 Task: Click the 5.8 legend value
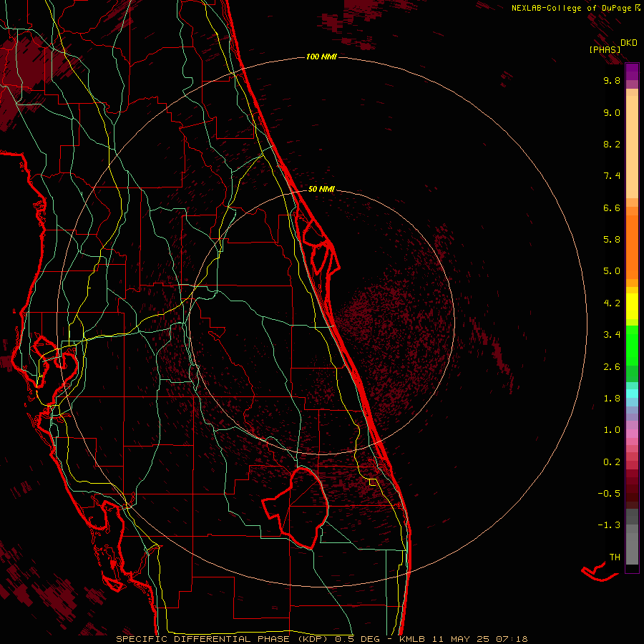[612, 240]
